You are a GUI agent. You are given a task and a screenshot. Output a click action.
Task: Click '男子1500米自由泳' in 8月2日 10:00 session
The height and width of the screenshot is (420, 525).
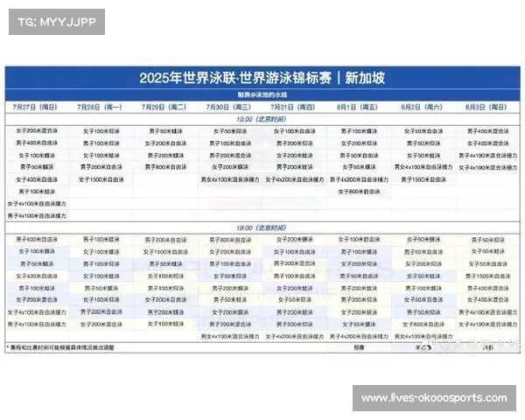[x=423, y=179]
